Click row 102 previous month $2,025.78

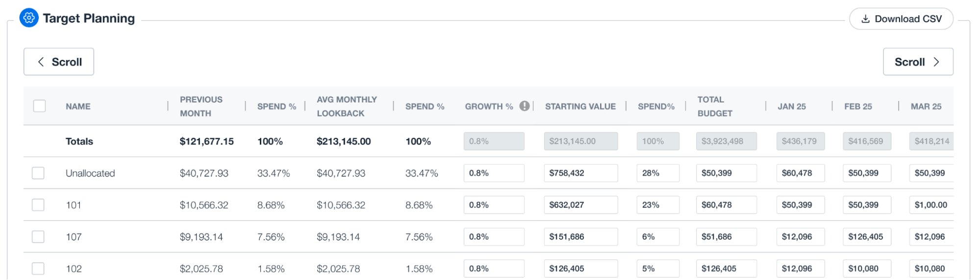[x=201, y=269]
